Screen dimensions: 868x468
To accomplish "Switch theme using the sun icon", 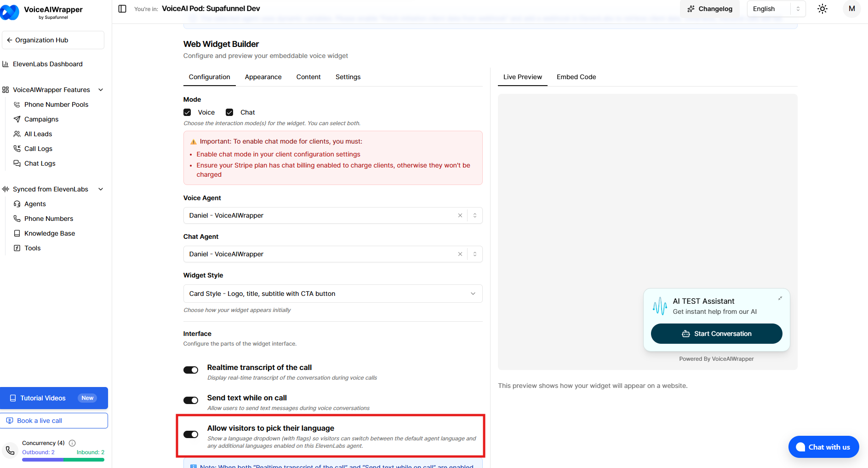I will [x=822, y=9].
